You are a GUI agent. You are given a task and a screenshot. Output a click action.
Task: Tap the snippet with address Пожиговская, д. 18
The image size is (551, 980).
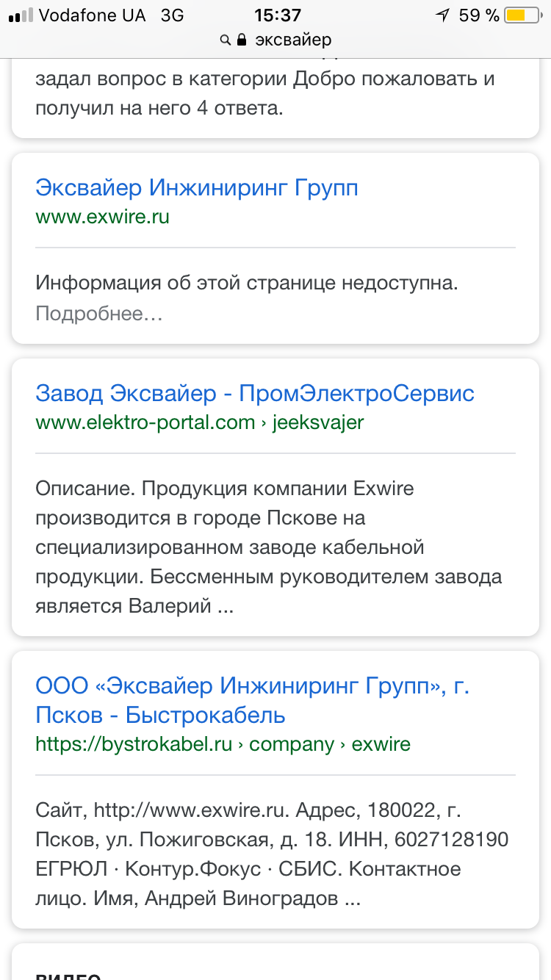[x=272, y=854]
